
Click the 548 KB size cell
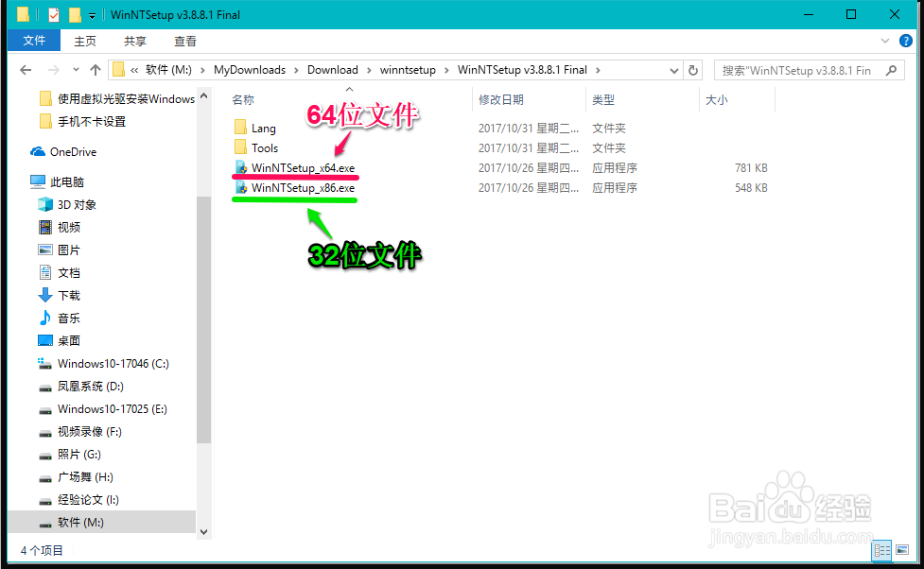pos(751,188)
